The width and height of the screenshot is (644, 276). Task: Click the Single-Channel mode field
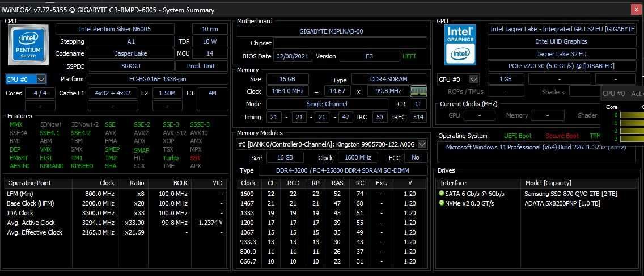[327, 104]
